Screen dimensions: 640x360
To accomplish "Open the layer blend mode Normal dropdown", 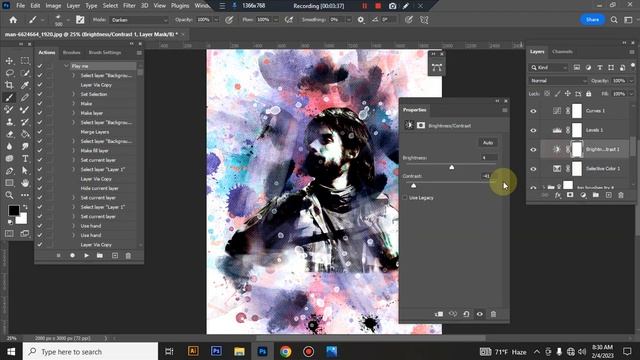I will coord(558,81).
